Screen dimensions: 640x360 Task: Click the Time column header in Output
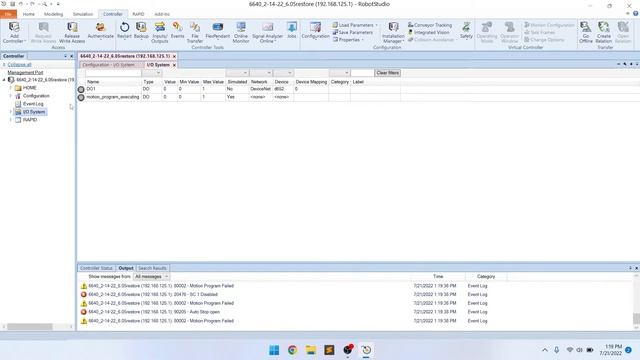438,276
